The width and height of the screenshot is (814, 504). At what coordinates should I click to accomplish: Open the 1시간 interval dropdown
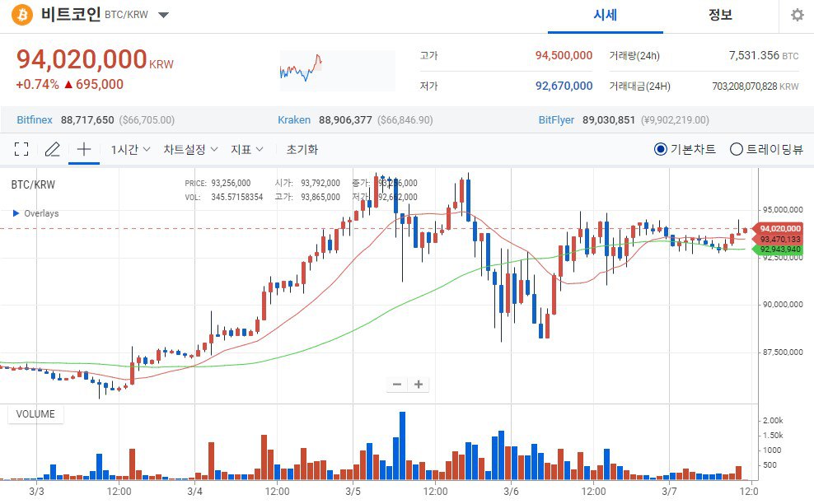[x=130, y=150]
